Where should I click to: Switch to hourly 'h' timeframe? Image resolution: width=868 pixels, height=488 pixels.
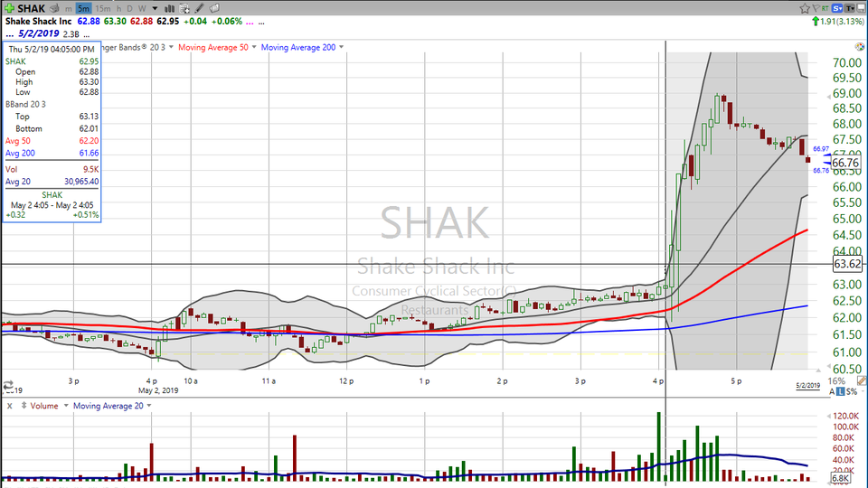118,8
